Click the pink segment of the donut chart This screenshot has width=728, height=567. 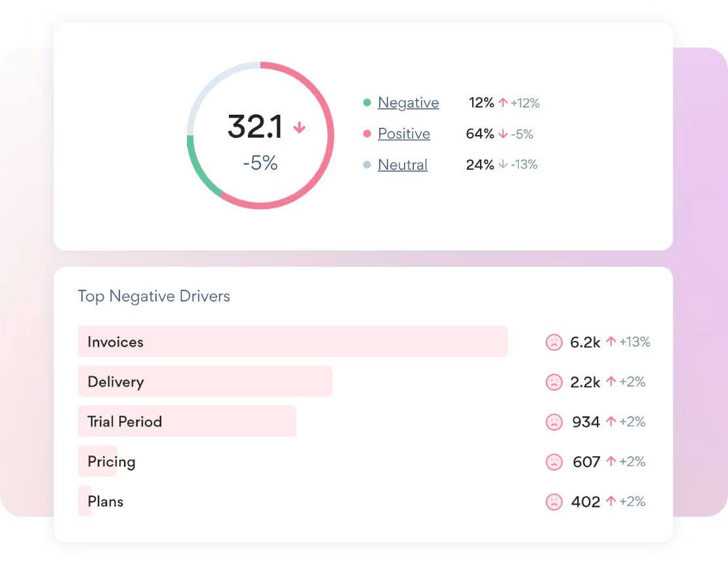tap(330, 136)
